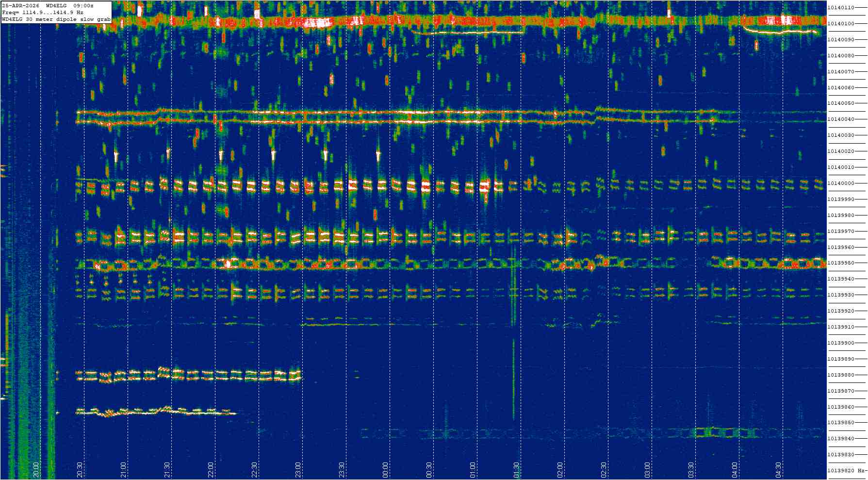Click the 10139820 Hz label

click(x=847, y=471)
